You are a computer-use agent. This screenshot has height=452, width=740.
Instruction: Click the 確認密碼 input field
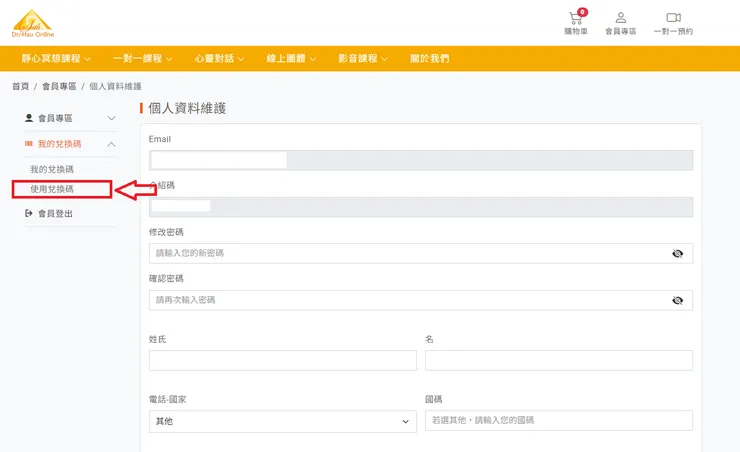pyautogui.click(x=421, y=300)
